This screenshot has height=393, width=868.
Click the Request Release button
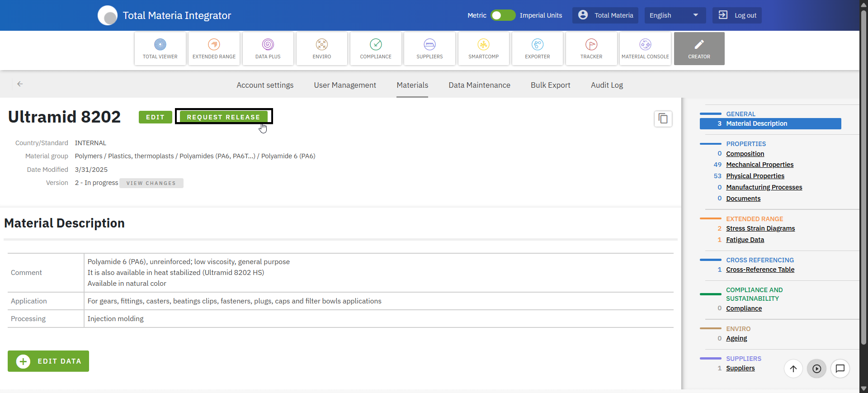223,117
